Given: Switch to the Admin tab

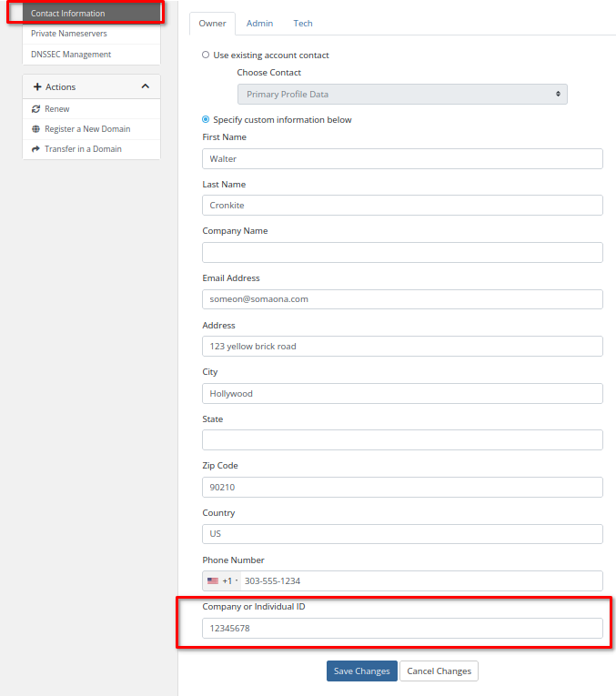Looking at the screenshot, I should (x=259, y=24).
